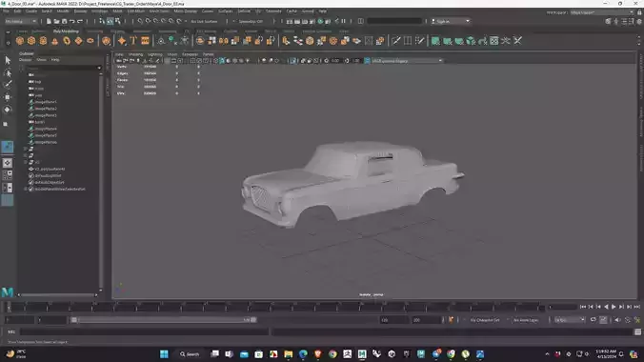Toggle isolate select in panel toolbar
The height and width of the screenshot is (362, 644).
pos(292,61)
